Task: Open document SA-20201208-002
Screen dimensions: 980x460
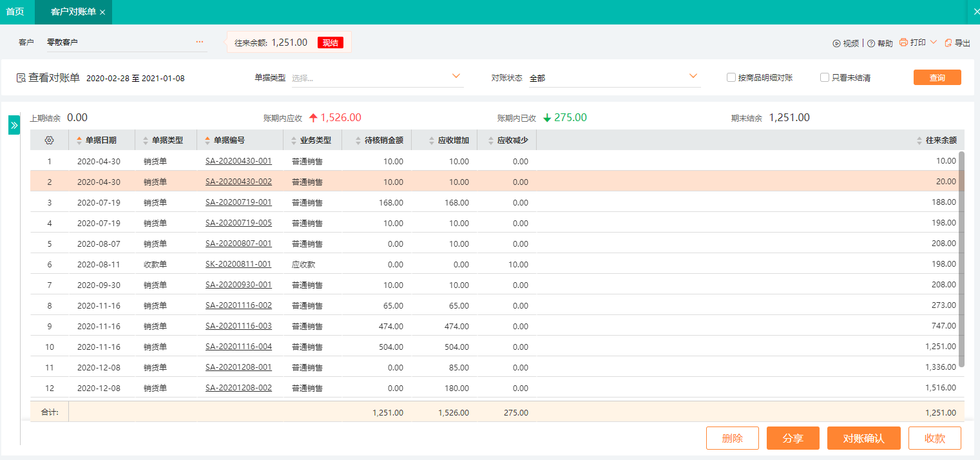Action: coord(238,388)
